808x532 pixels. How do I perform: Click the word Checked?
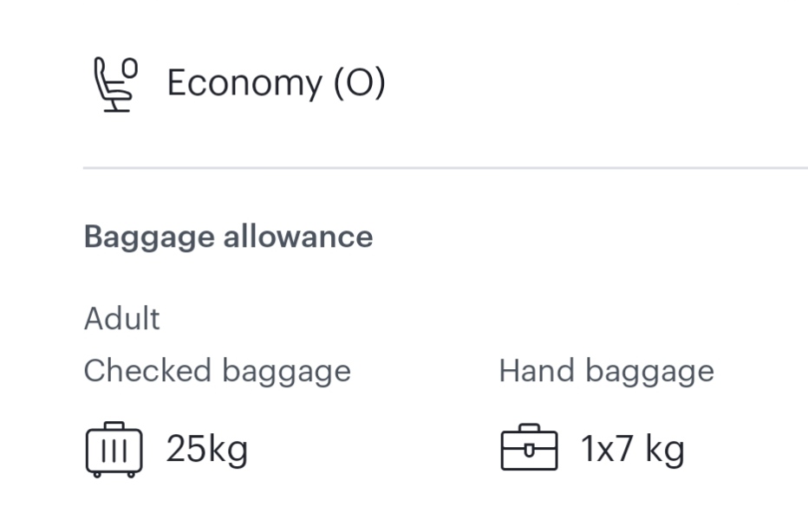(148, 370)
